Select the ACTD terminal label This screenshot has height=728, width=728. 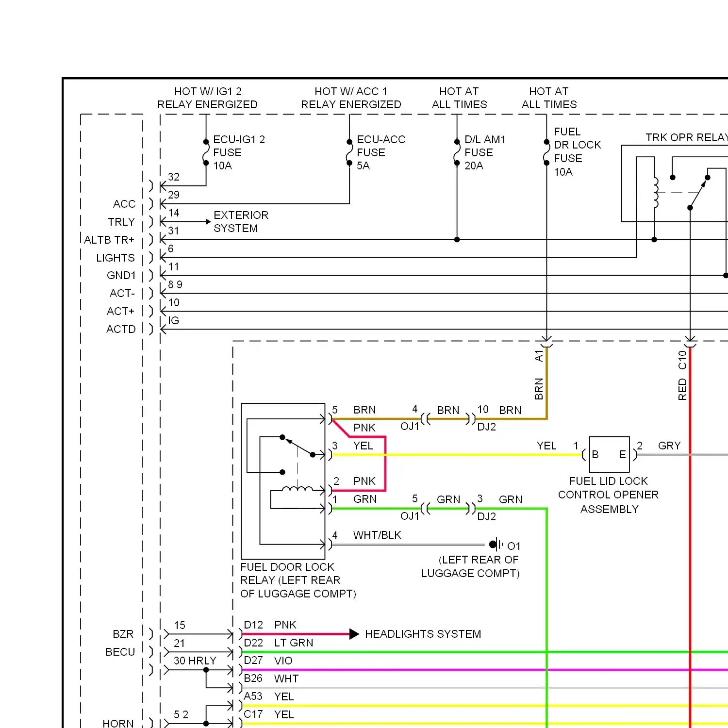point(121,329)
